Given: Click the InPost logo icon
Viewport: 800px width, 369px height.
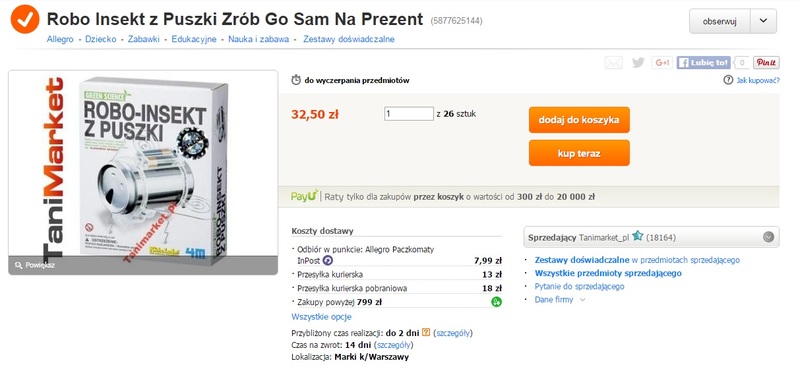Looking at the screenshot, I should click(x=328, y=261).
